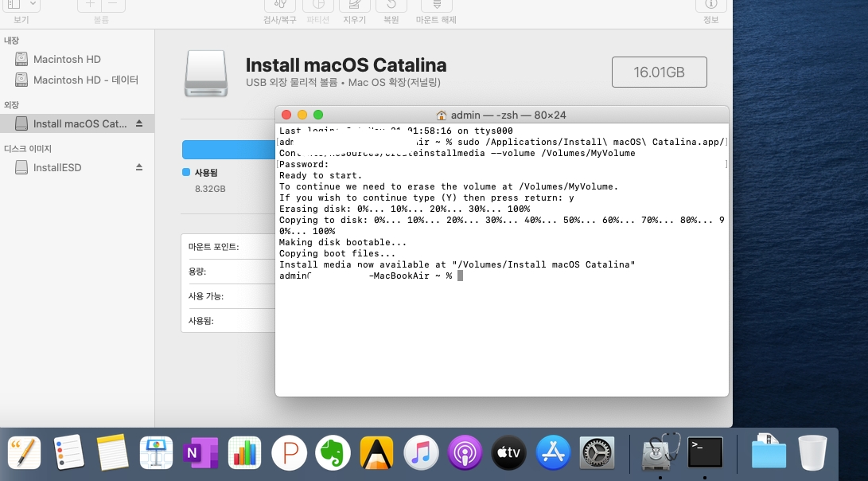
Task: Open Pages in the Dock
Action: (23, 452)
